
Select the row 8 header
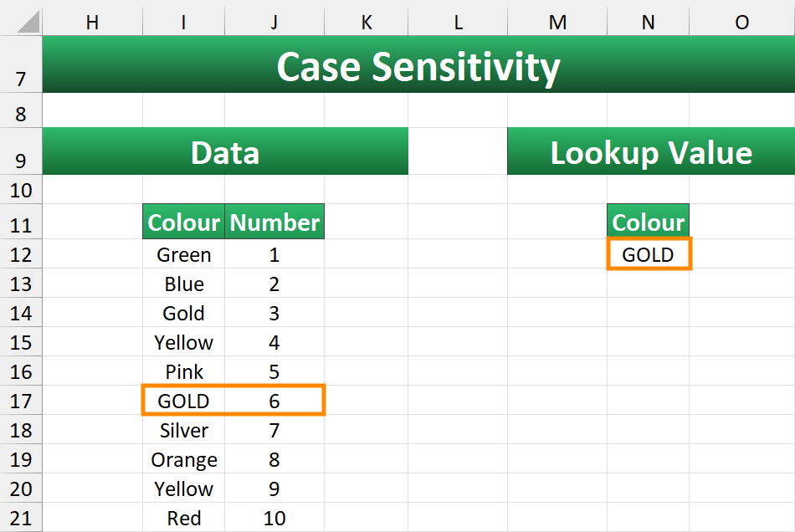[x=21, y=114]
